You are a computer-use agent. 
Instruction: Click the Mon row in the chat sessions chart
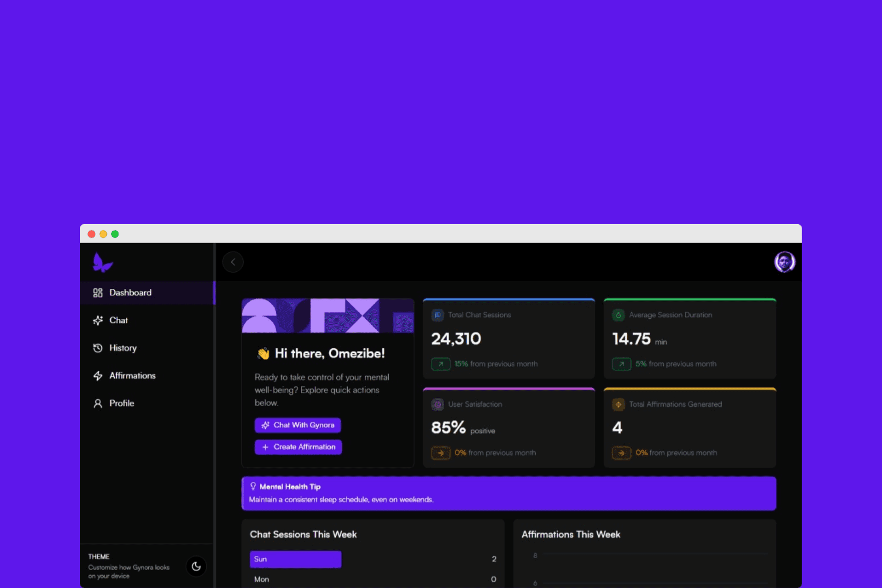[x=262, y=579]
